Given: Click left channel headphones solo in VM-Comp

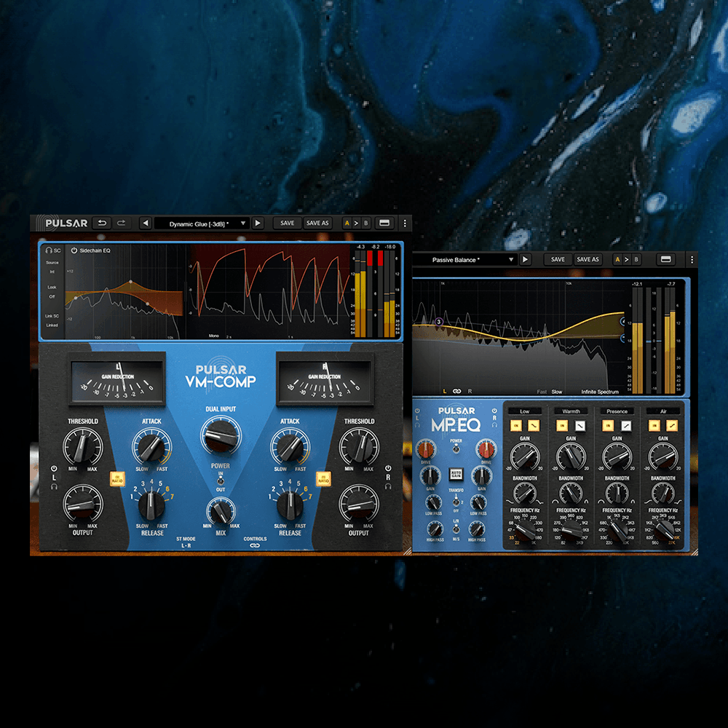Looking at the screenshot, I should tap(54, 486).
